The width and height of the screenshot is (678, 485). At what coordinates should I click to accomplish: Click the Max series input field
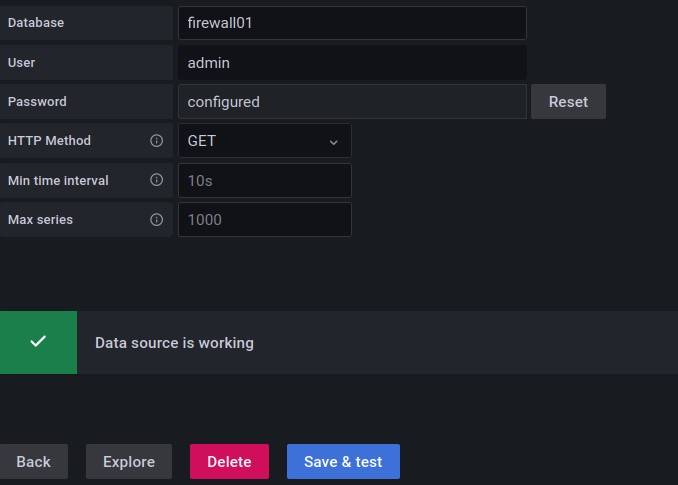[264, 219]
